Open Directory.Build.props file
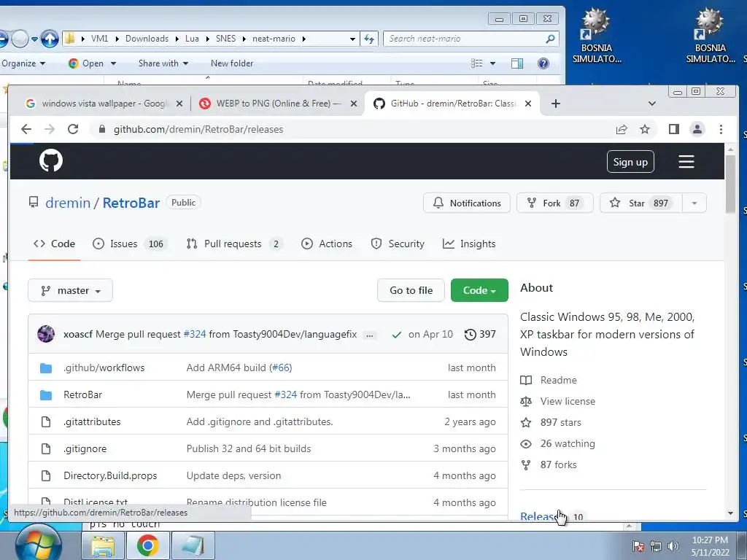The width and height of the screenshot is (747, 560). click(x=110, y=475)
